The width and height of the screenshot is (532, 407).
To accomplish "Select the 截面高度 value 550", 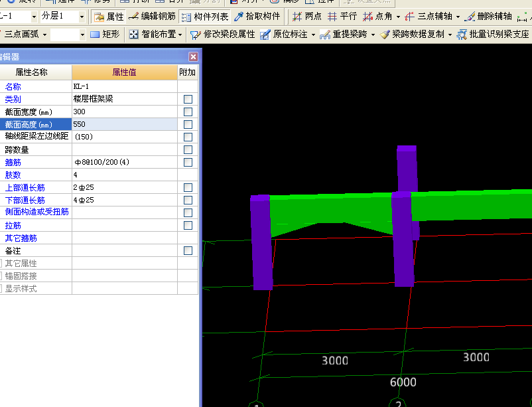I will coord(125,124).
